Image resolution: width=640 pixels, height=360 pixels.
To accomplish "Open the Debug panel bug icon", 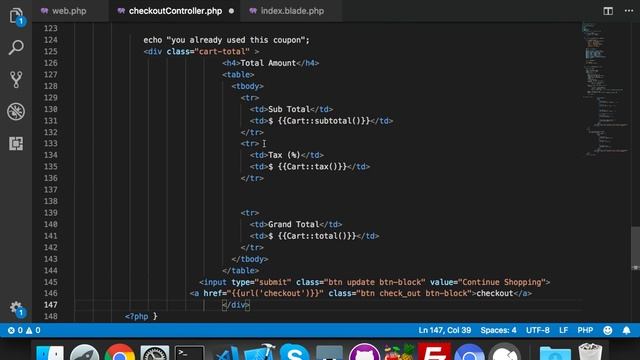I will click(x=16, y=111).
